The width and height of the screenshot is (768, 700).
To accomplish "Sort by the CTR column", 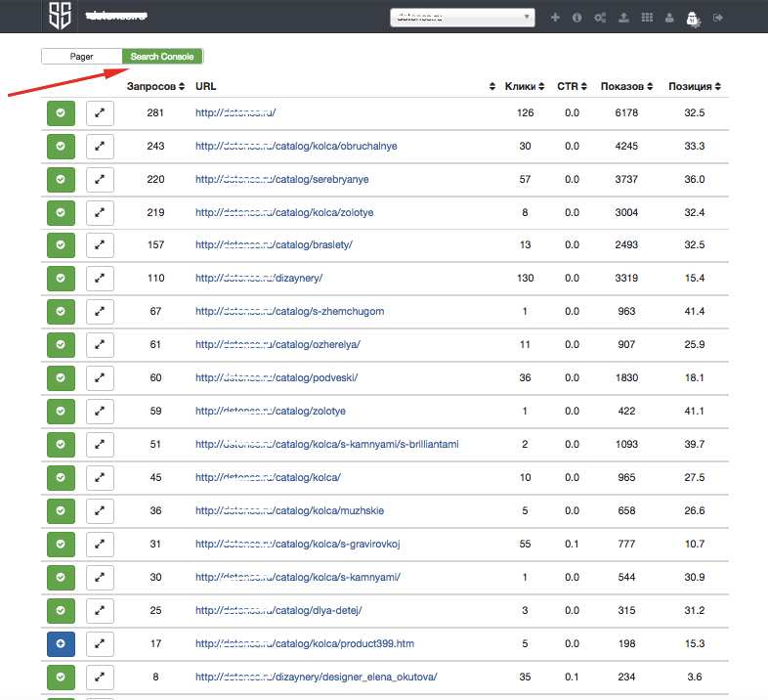I will [x=572, y=86].
